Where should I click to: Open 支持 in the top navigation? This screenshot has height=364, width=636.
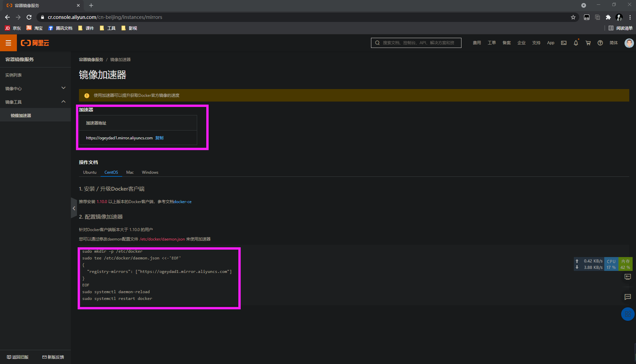536,43
